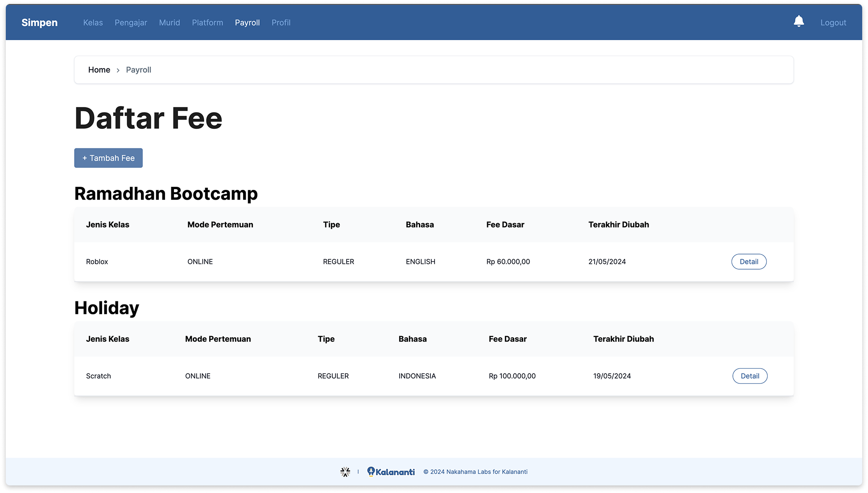Click Home in the breadcrumb

click(x=99, y=70)
